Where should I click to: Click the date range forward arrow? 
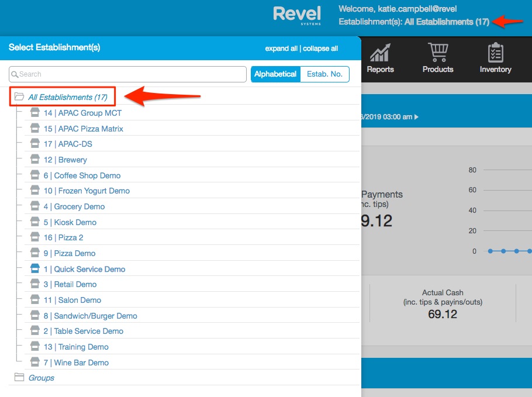[416, 117]
